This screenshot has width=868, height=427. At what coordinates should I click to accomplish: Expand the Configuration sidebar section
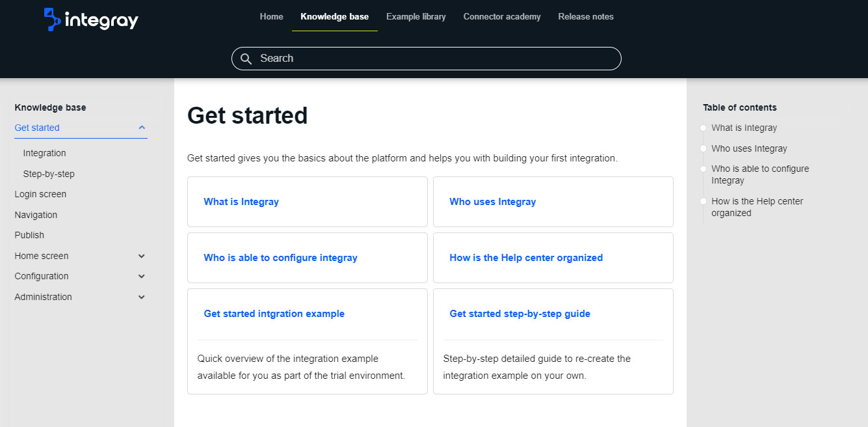tap(142, 277)
